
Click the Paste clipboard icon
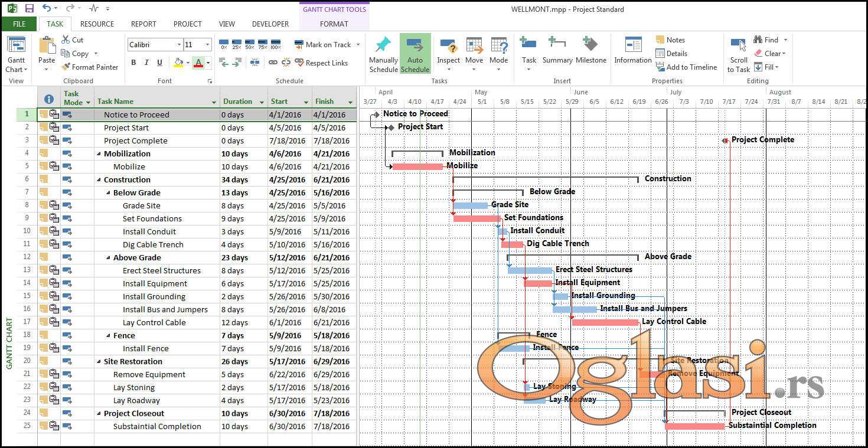click(47, 47)
